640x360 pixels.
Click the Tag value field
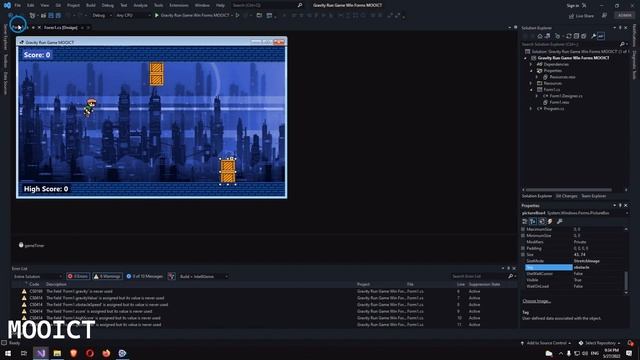coord(598,267)
